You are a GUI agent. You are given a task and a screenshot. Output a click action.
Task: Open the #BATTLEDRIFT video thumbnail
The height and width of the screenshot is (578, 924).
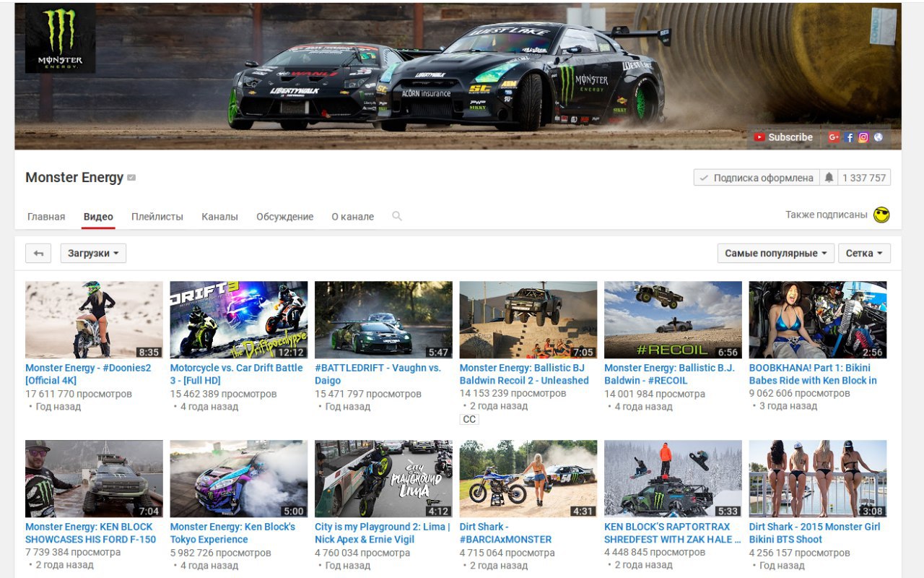point(383,320)
